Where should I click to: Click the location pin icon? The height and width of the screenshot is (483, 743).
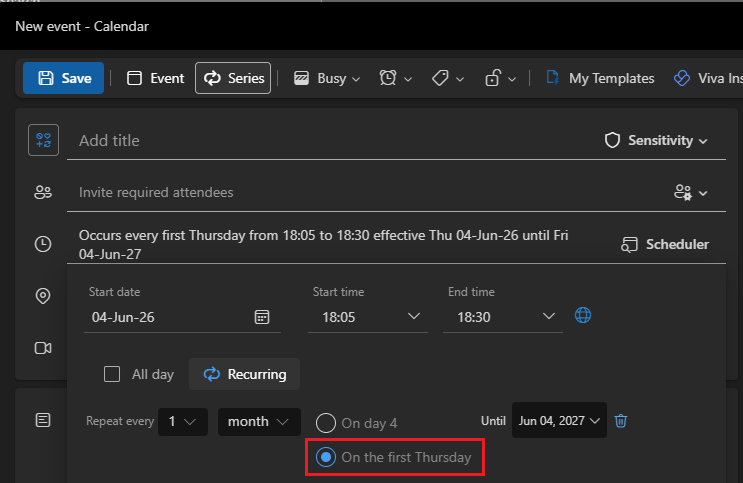(43, 296)
